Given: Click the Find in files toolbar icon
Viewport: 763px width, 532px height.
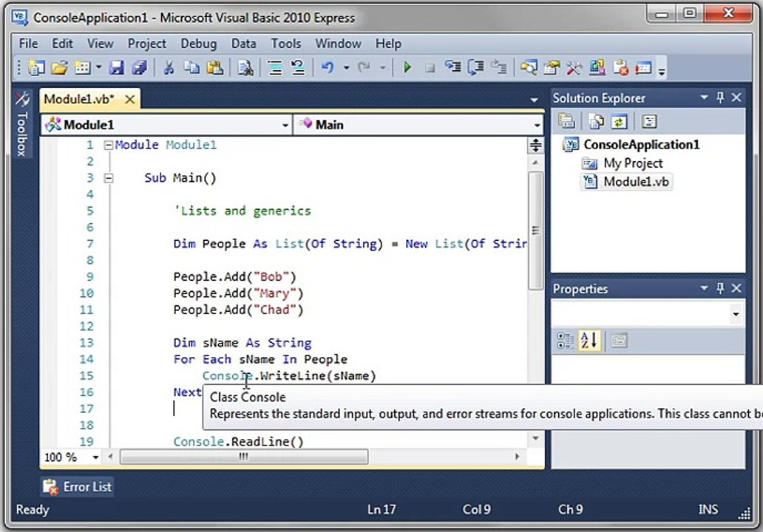Looking at the screenshot, I should click(x=245, y=67).
